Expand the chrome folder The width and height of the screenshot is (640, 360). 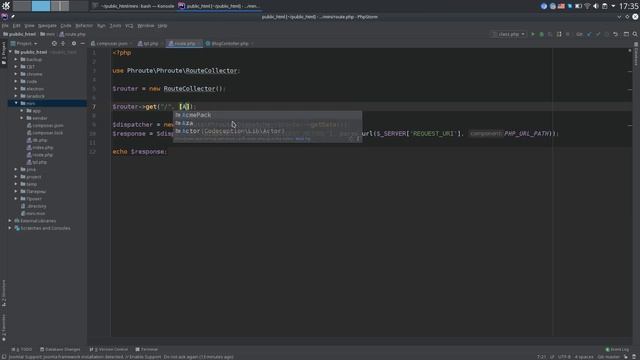tap(16, 74)
